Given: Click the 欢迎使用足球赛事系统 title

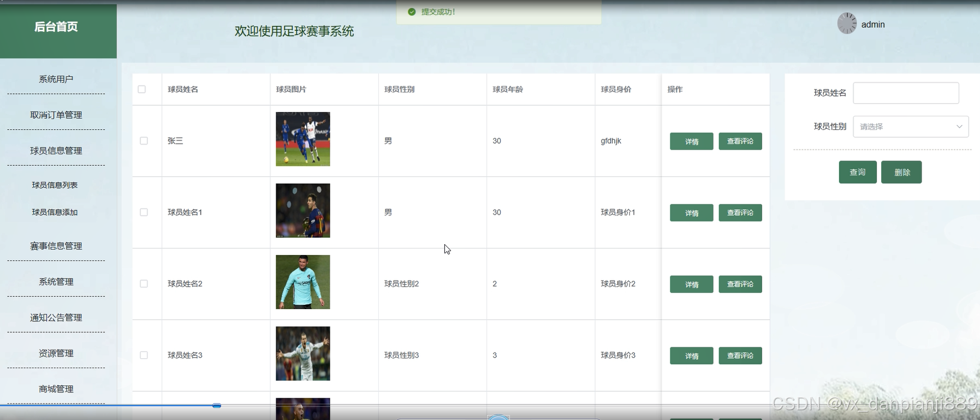Looking at the screenshot, I should (x=294, y=32).
